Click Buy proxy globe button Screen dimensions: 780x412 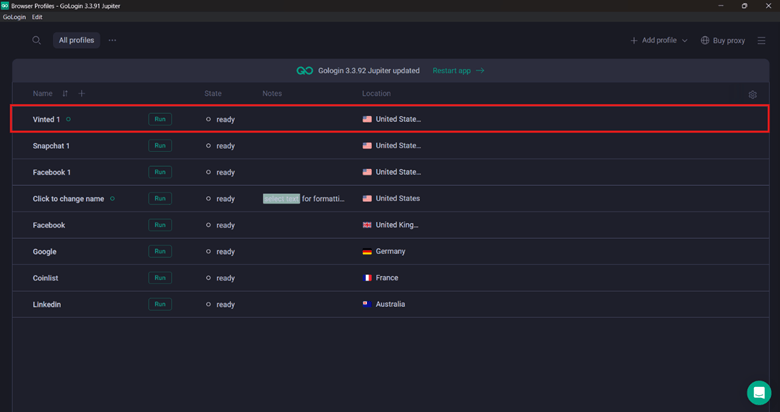click(x=723, y=41)
